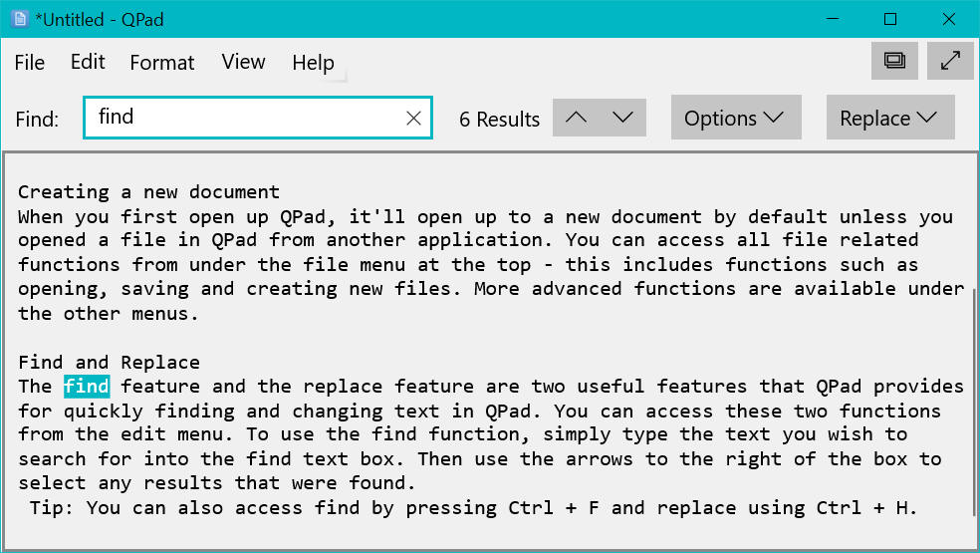Screen dimensions: 980x553
Task: Jump to previous result with up arrow
Action: point(576,118)
